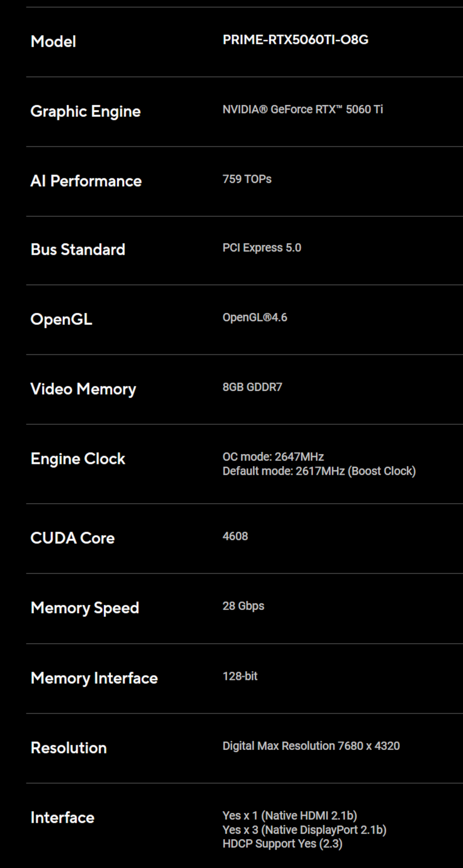The image size is (463, 868).
Task: Click the 28 Gbps memory speed value
Action: 243,606
